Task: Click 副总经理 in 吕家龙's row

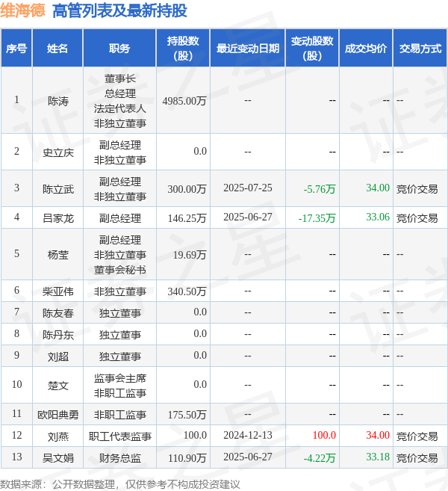Action: 119,218
